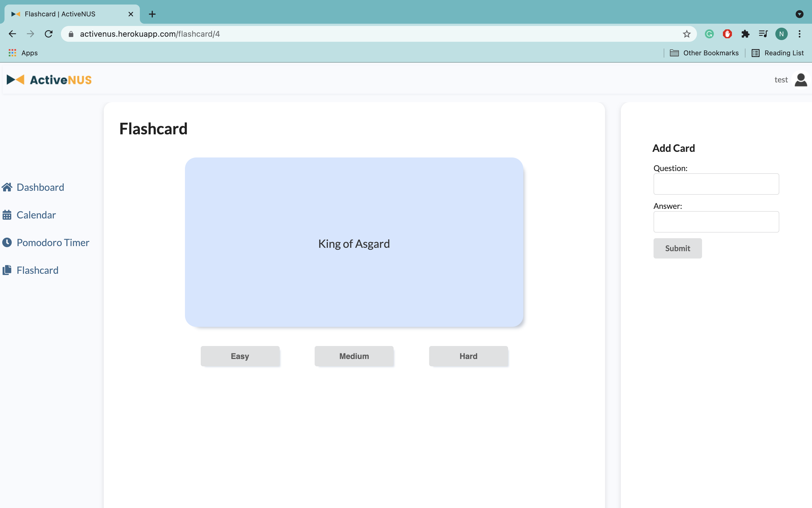Image resolution: width=812 pixels, height=508 pixels.
Task: Reload the page
Action: coord(49,34)
